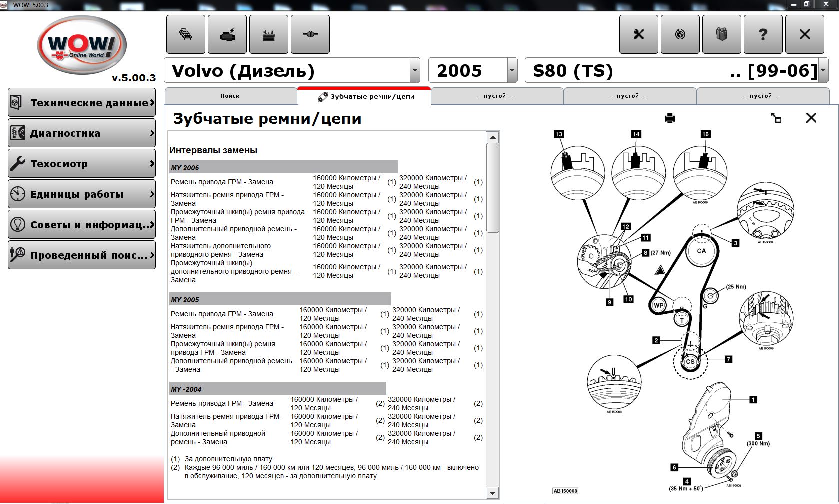Open the Диагностика menu
This screenshot has height=504, width=839.
click(x=82, y=133)
